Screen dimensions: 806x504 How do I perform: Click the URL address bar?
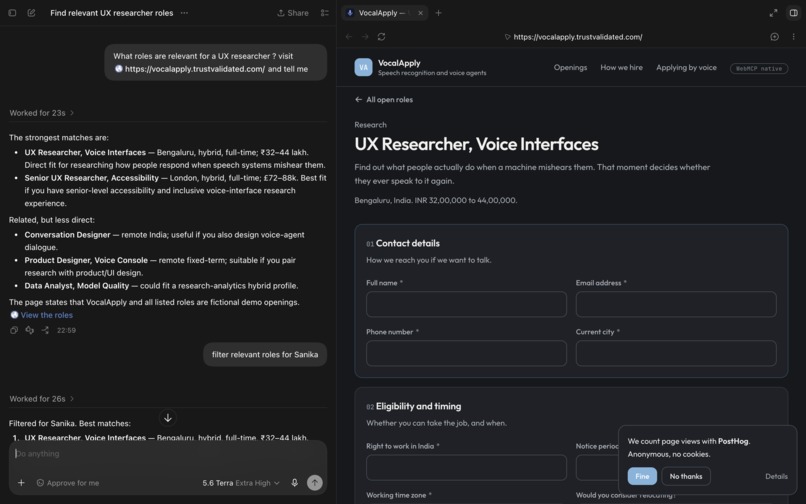tap(573, 37)
